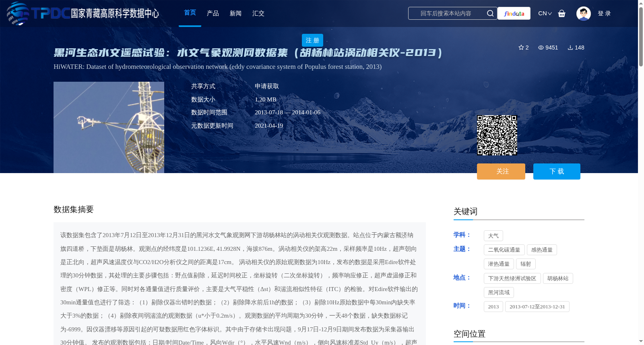Click the TPDC globe logo
The width and height of the screenshot is (644, 345).
point(18,13)
